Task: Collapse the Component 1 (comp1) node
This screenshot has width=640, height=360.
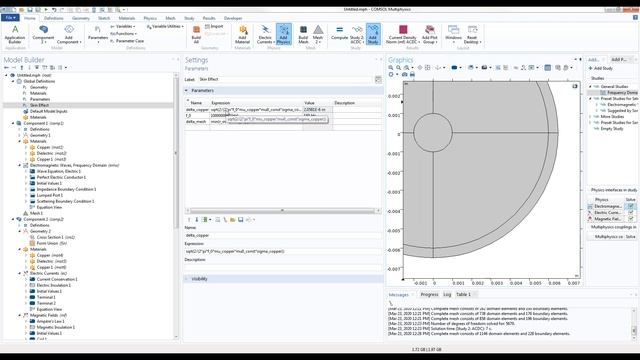Action: pos(13,123)
